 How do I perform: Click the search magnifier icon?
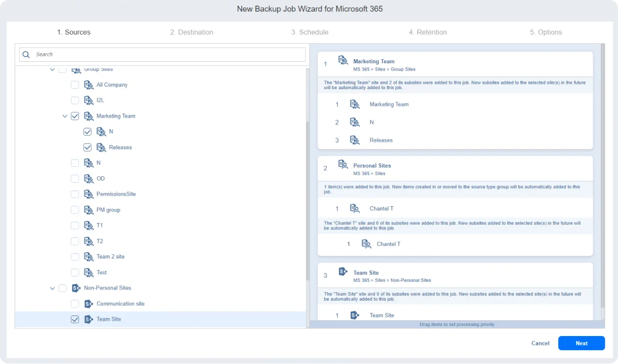(x=26, y=54)
